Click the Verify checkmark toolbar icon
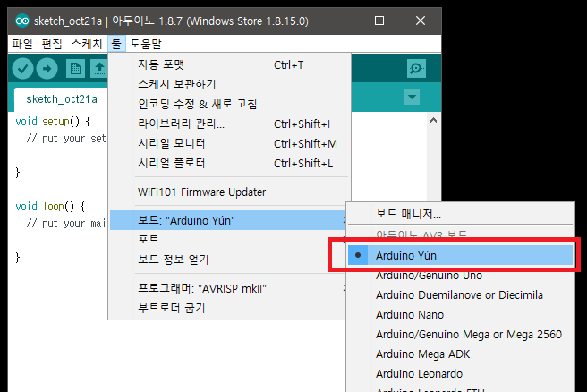 click(x=23, y=69)
